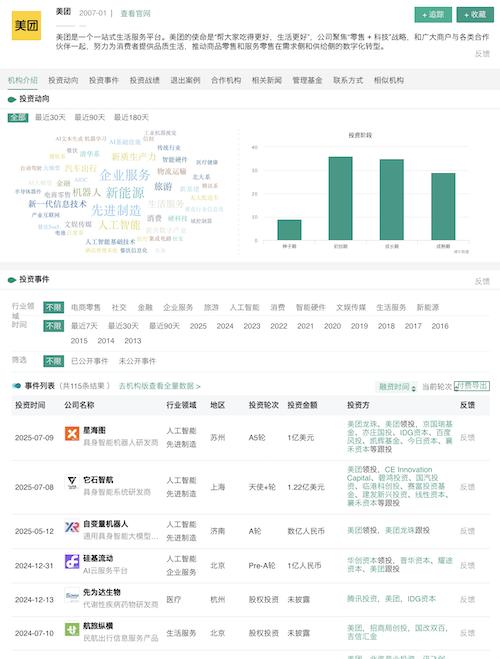
Task: Click the 航旅纵横 green logo
Action: coord(72,629)
